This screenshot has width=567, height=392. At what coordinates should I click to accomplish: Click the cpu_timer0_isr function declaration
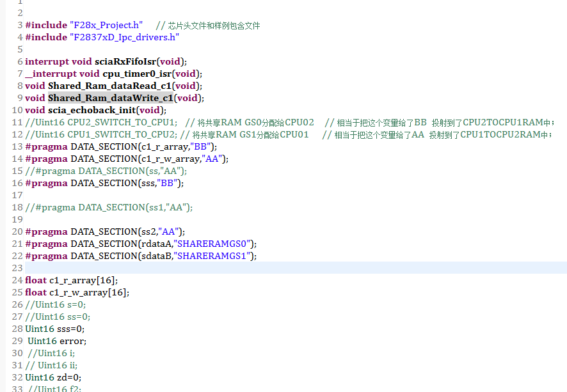pos(113,74)
